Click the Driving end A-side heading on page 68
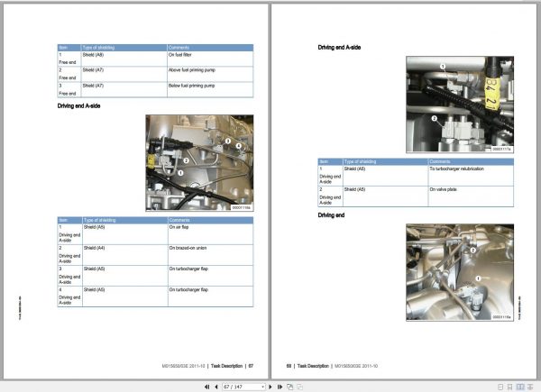This screenshot has height=392, width=541. 339,47
